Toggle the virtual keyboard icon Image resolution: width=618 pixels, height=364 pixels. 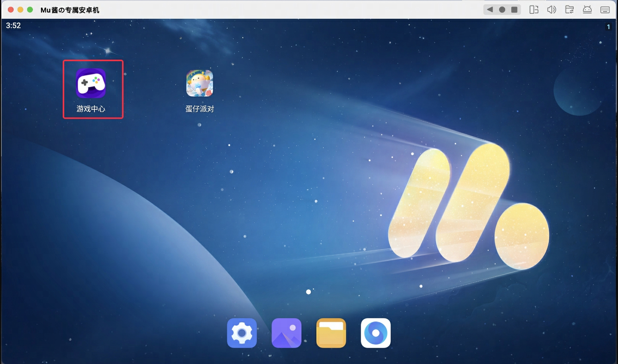tap(604, 10)
